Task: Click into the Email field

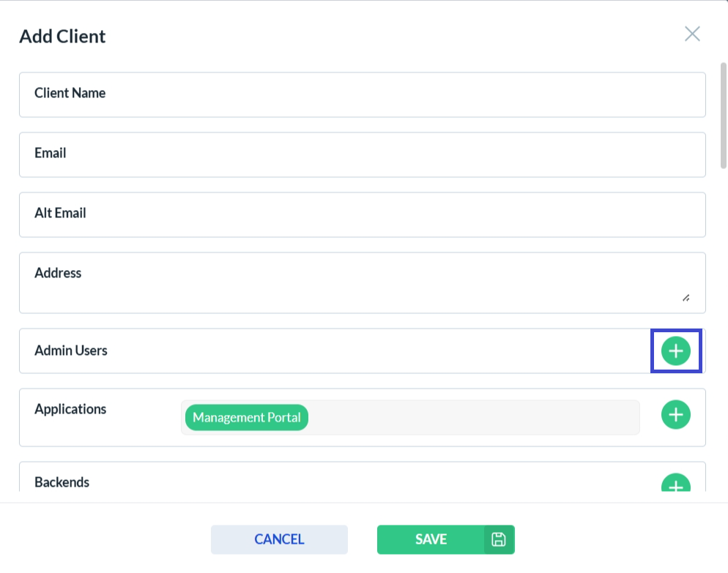Action: tap(362, 154)
